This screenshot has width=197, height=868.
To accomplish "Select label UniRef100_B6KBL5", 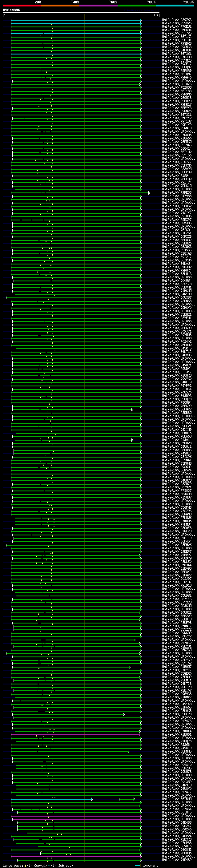I will coord(177,433).
